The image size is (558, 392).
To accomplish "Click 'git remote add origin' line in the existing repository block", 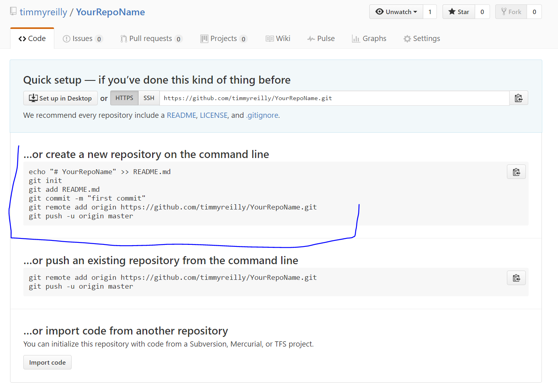I will 173,277.
